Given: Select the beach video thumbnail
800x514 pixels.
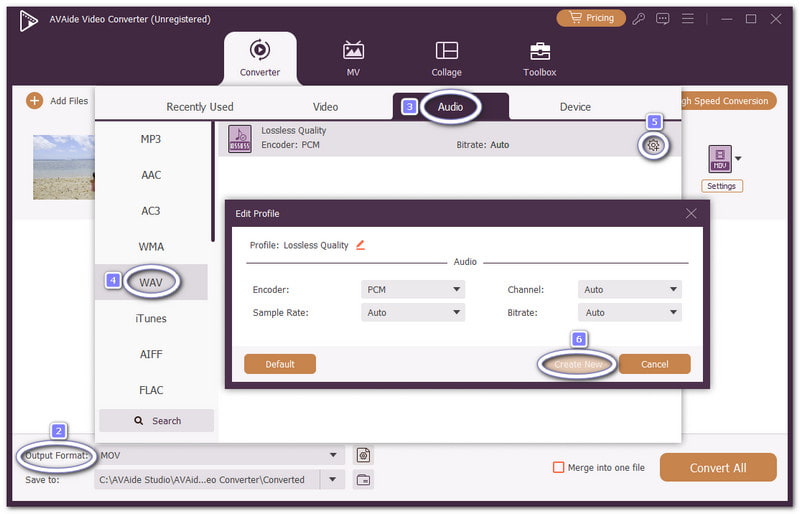Looking at the screenshot, I should (64, 167).
